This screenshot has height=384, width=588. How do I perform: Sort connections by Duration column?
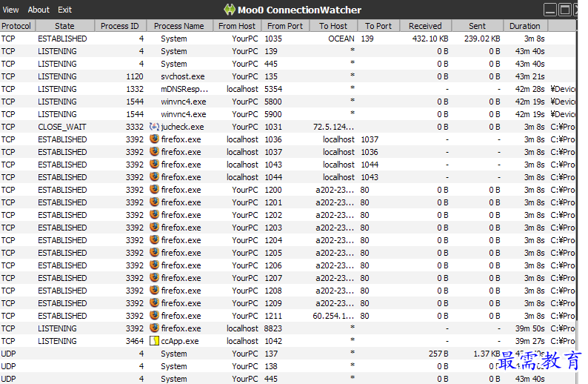525,26
